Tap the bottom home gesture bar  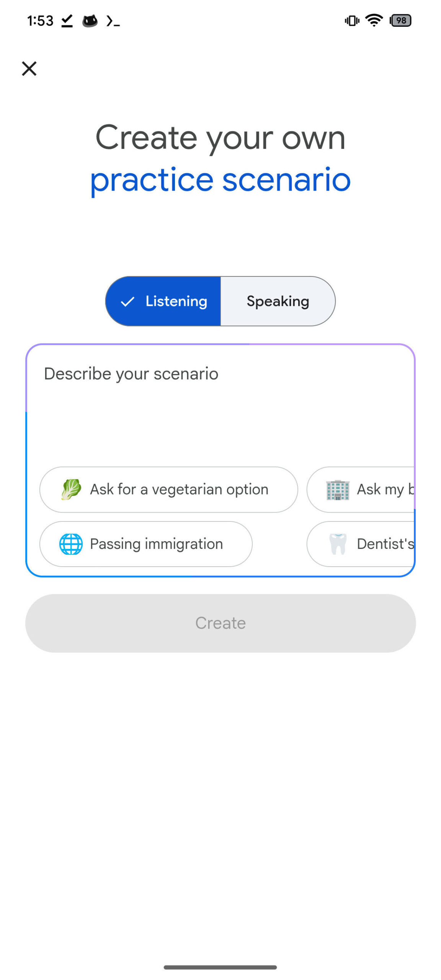click(x=220, y=967)
